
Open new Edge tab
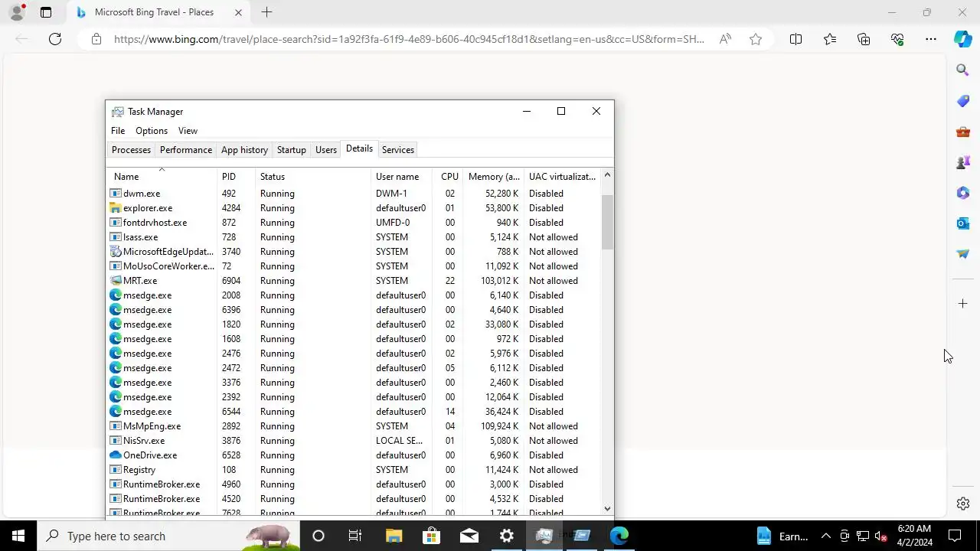coord(266,12)
